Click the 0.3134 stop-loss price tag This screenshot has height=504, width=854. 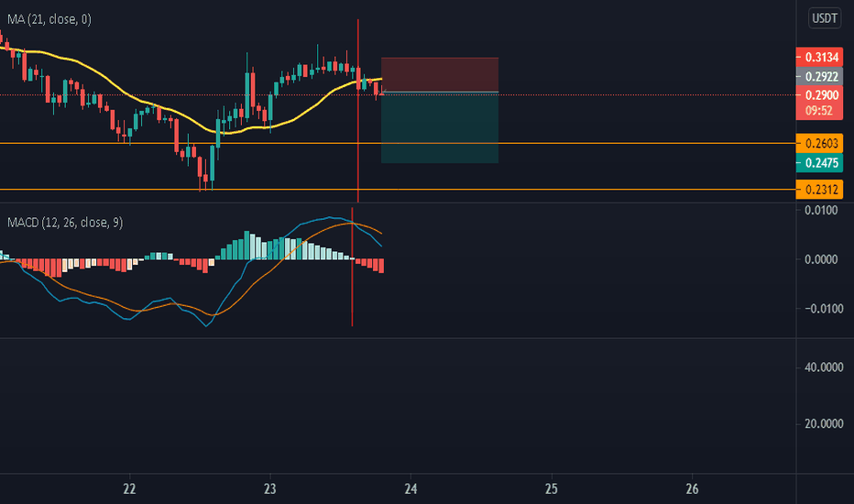click(x=820, y=57)
